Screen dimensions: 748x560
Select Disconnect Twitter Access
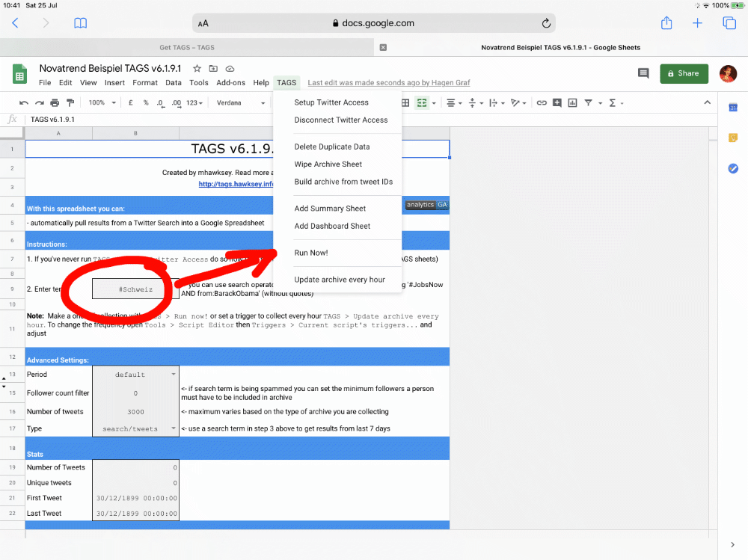pyautogui.click(x=337, y=120)
